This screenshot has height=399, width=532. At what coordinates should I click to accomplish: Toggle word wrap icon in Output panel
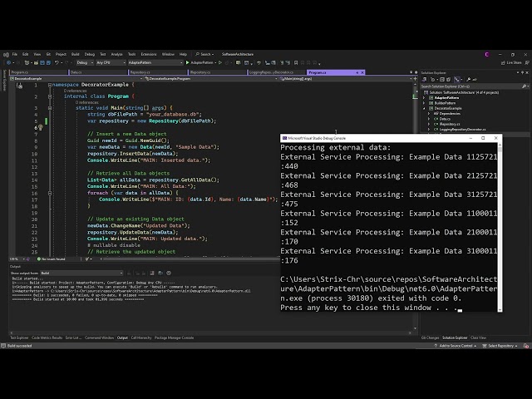pyautogui.click(x=160, y=273)
